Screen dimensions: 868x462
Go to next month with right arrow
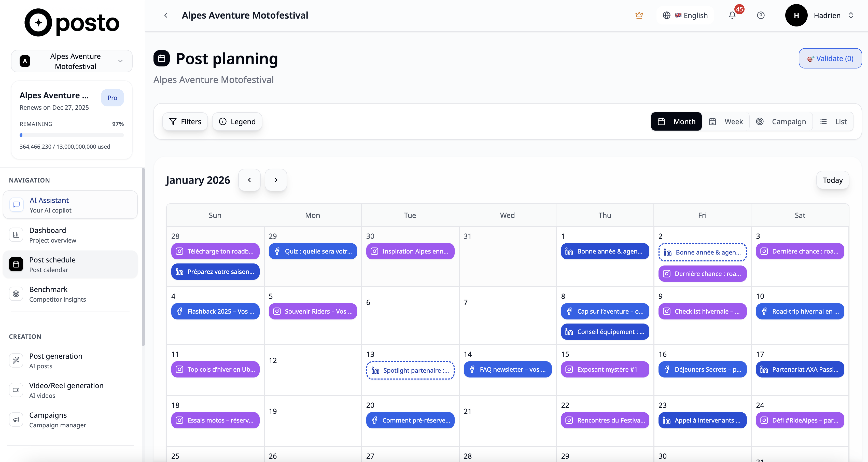[x=276, y=180]
